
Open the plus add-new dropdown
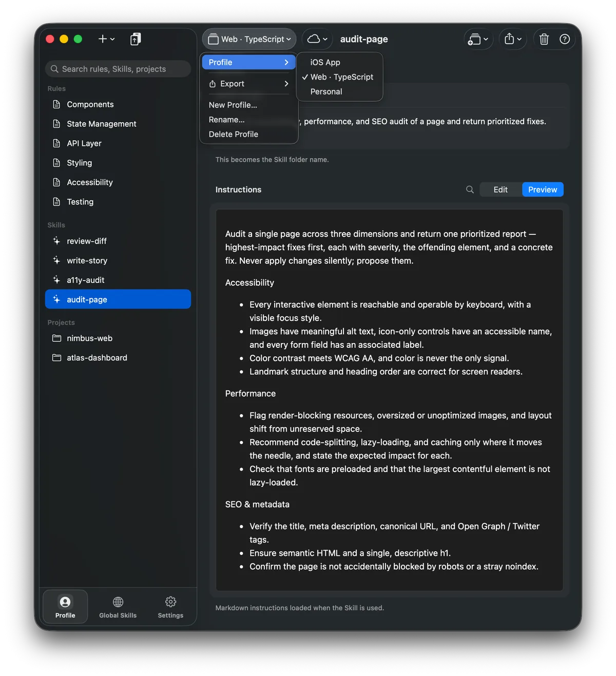(106, 39)
